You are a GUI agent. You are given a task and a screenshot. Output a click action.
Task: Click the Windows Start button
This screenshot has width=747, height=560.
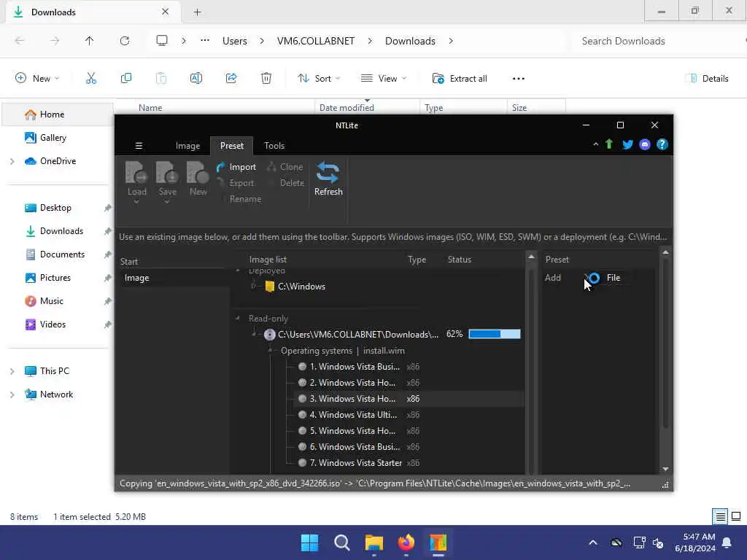click(309, 542)
